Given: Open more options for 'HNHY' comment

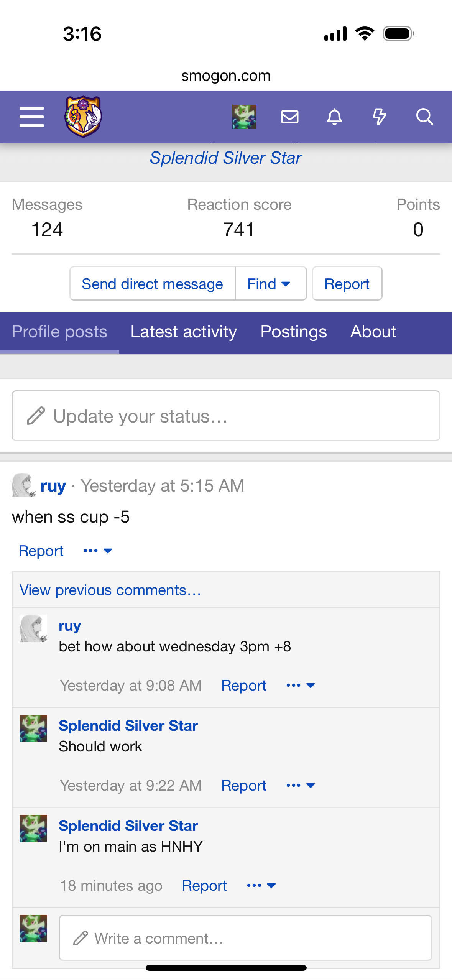Looking at the screenshot, I should pyautogui.click(x=261, y=885).
